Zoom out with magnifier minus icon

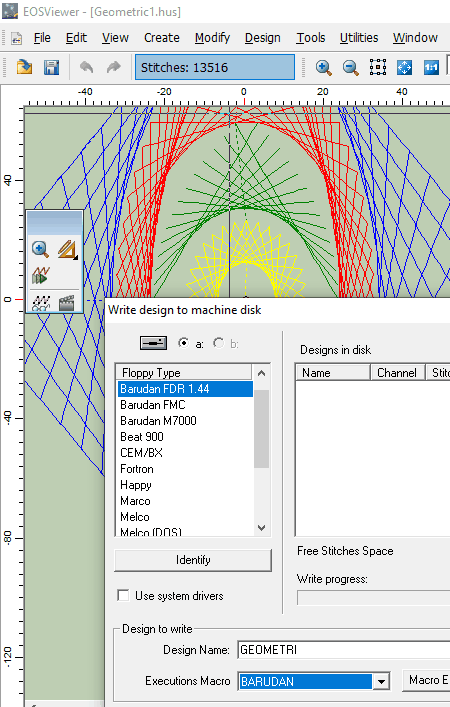point(350,67)
